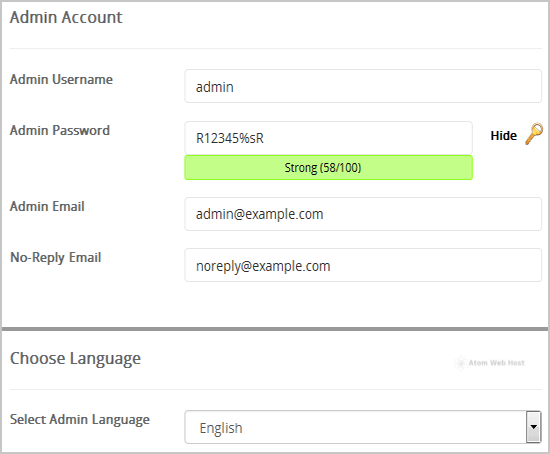This screenshot has width=550, height=454.
Task: Click the golden key generate-password icon
Action: coord(534,134)
